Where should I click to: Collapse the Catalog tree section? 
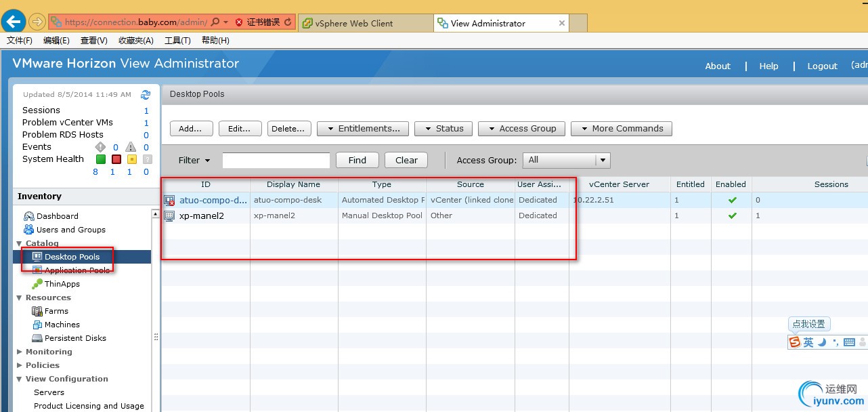pos(19,243)
